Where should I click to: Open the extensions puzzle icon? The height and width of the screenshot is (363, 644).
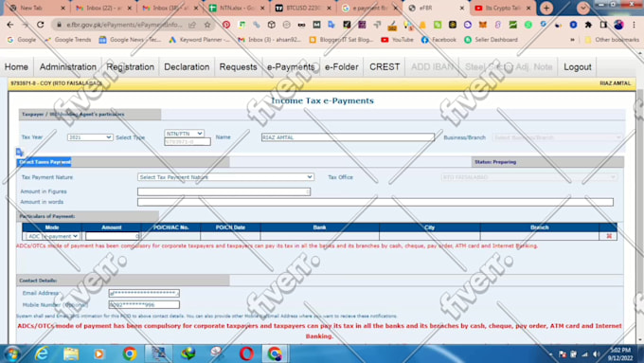coord(588,25)
